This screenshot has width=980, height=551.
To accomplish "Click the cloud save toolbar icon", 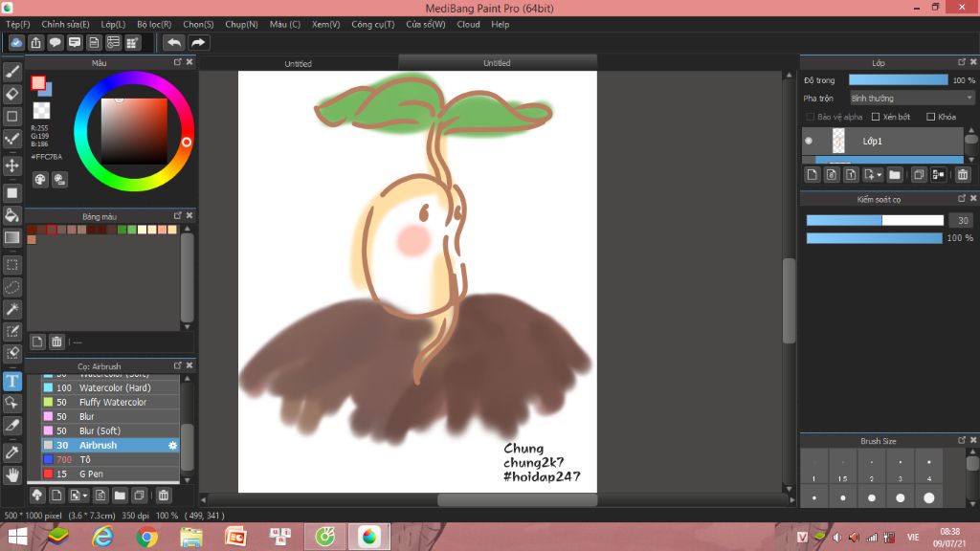I will [x=16, y=42].
